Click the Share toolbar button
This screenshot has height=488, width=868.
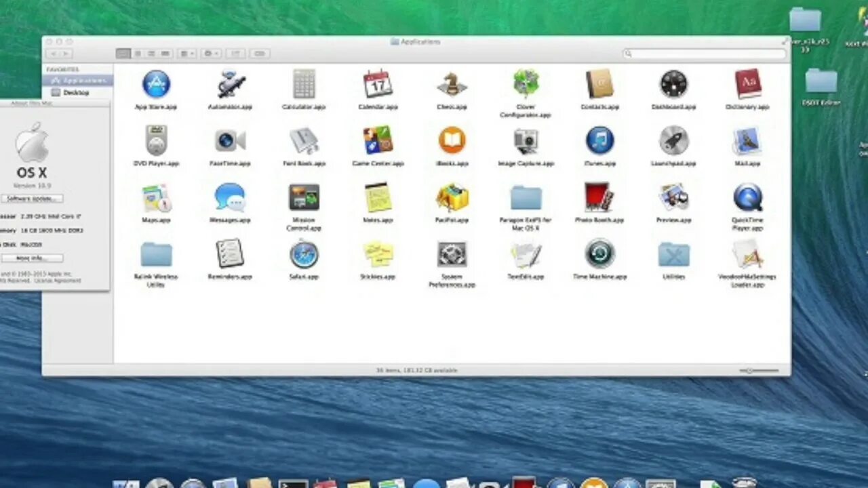pyautogui.click(x=235, y=54)
